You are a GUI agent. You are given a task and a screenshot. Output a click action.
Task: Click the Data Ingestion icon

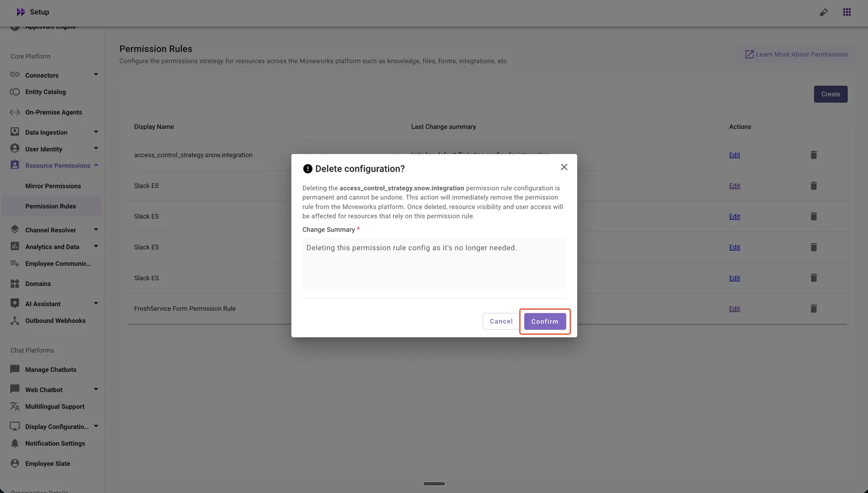coord(15,131)
